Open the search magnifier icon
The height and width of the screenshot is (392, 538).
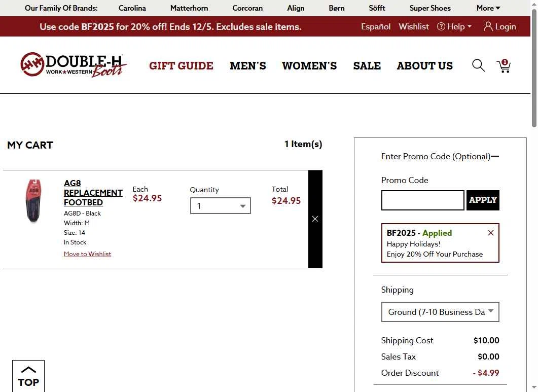pos(478,65)
